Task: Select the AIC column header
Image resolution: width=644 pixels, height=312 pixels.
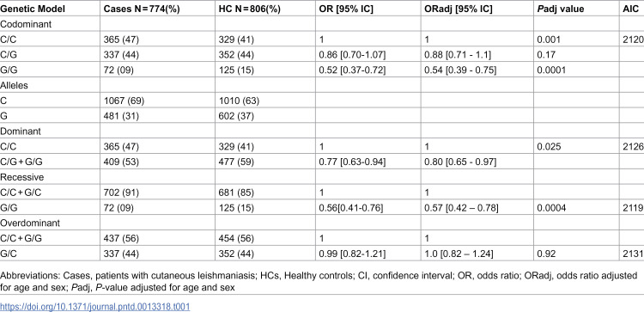Action: coord(631,9)
